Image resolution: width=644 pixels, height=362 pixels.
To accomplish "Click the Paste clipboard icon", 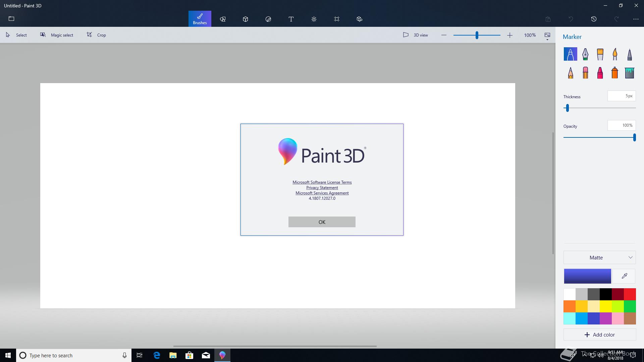I will click(x=548, y=19).
